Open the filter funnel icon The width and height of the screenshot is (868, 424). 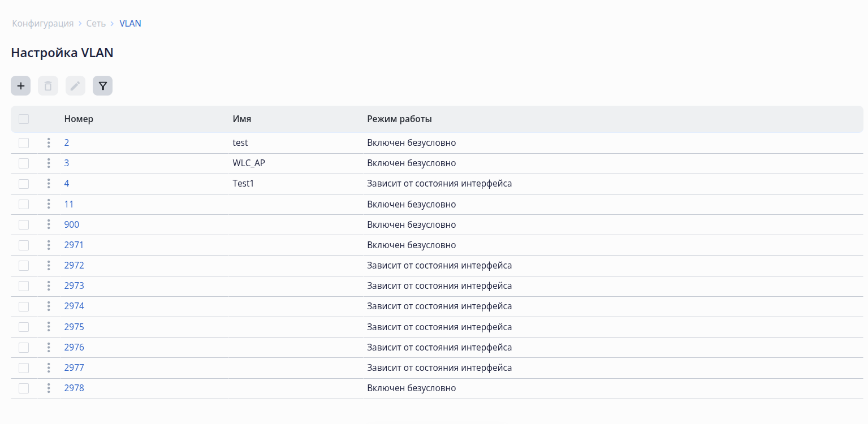point(102,86)
